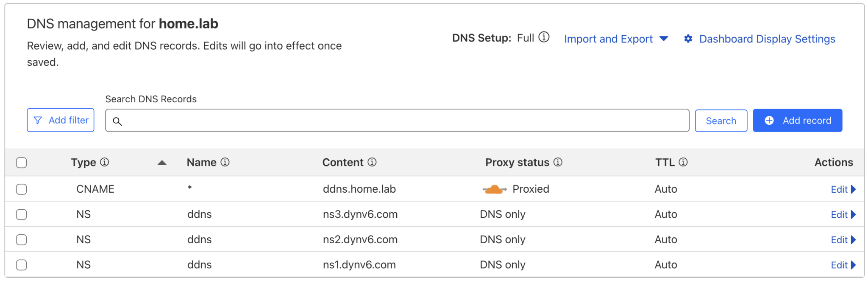
Task: Click the info icon beside the TTL column header
Action: 683,162
